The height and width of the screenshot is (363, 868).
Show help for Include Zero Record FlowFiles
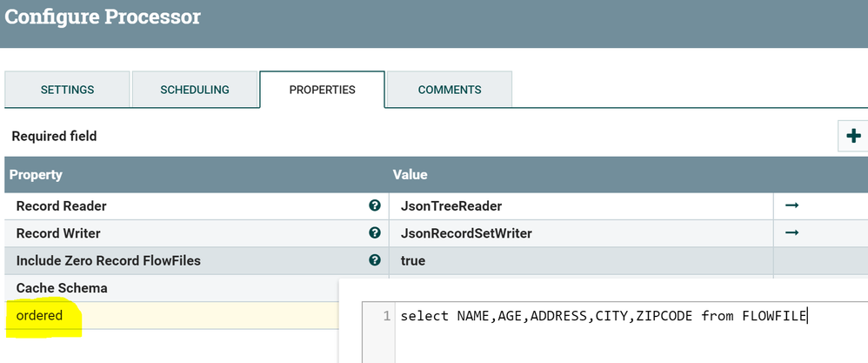[375, 260]
